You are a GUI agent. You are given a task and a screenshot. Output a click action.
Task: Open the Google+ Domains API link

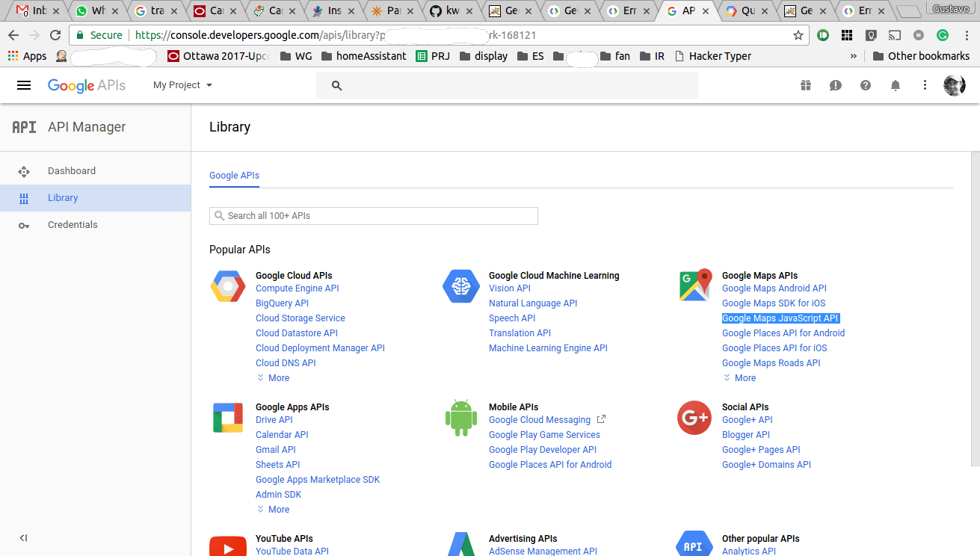pos(766,465)
